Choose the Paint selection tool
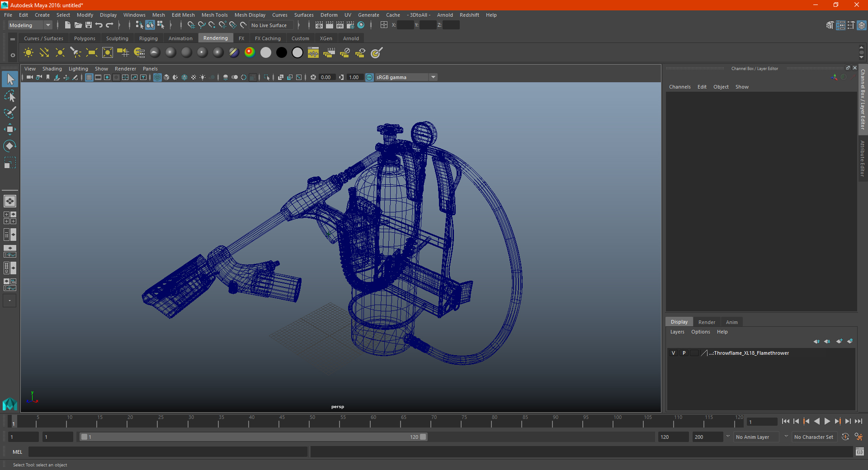 click(x=10, y=113)
